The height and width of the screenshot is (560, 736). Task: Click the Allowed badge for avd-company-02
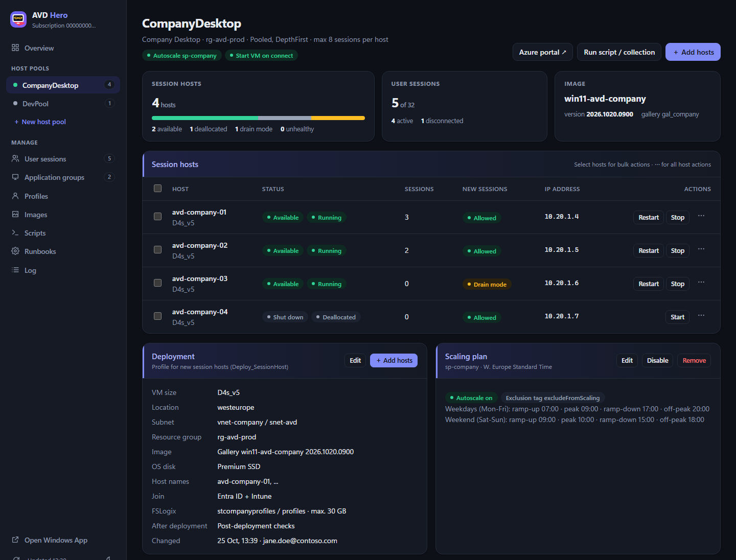click(x=482, y=251)
